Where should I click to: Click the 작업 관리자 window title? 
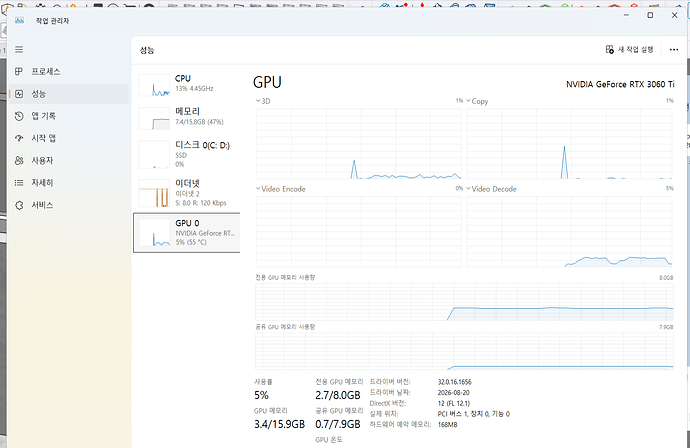click(x=52, y=21)
